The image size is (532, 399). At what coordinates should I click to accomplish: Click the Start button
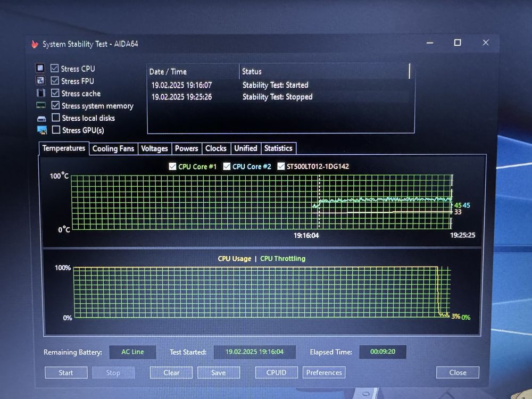coord(66,372)
